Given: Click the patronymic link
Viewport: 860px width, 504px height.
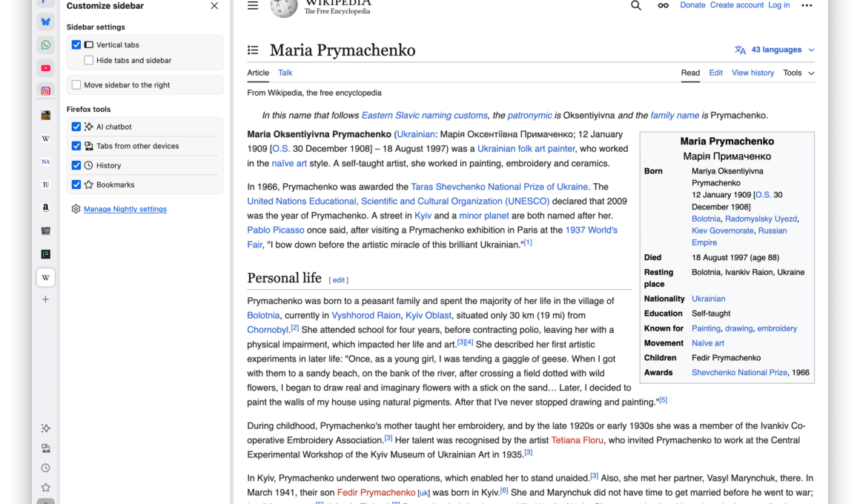Looking at the screenshot, I should (529, 116).
